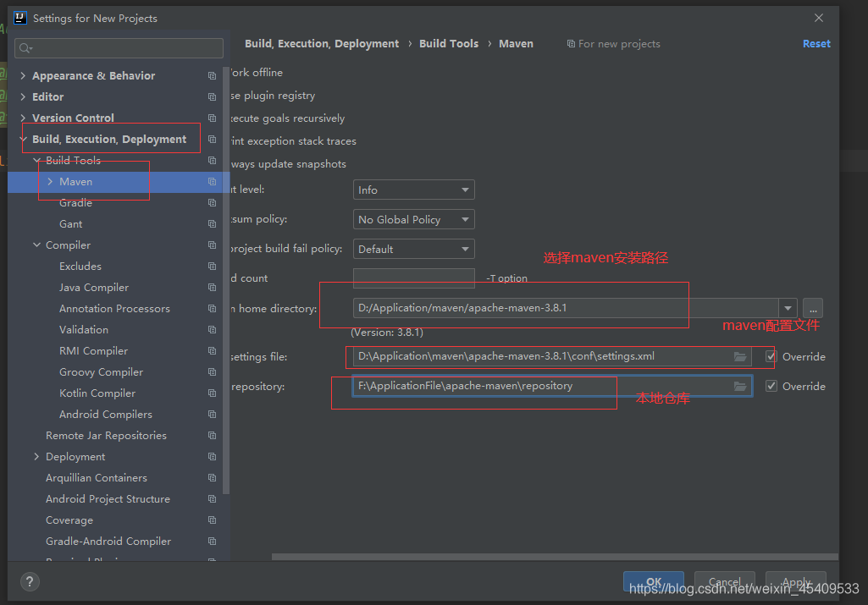The image size is (868, 605).
Task: Click the ellipsis browse button for Maven home
Action: (813, 308)
